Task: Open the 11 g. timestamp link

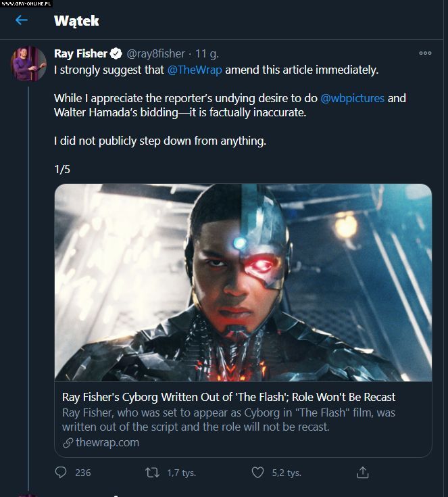Action: tap(207, 53)
